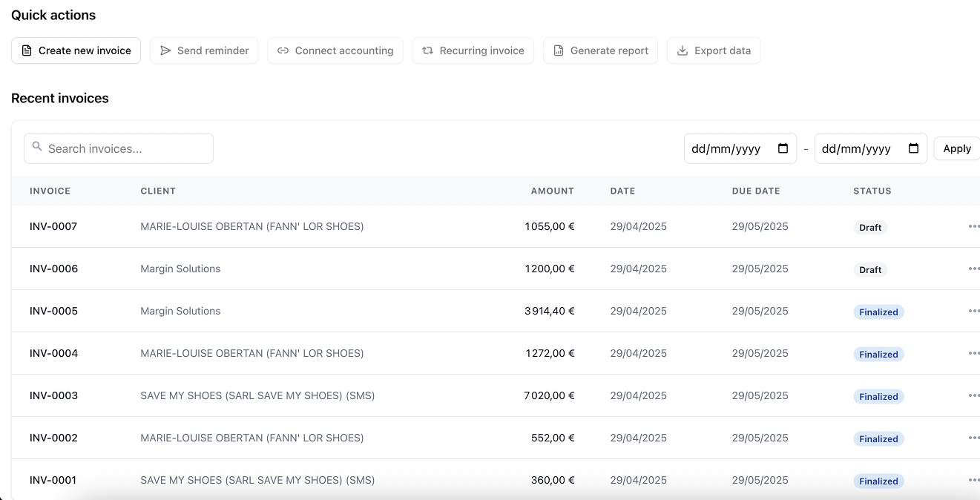Click issue date of INV-0003
Image resolution: width=980 pixels, height=500 pixels.
point(638,395)
